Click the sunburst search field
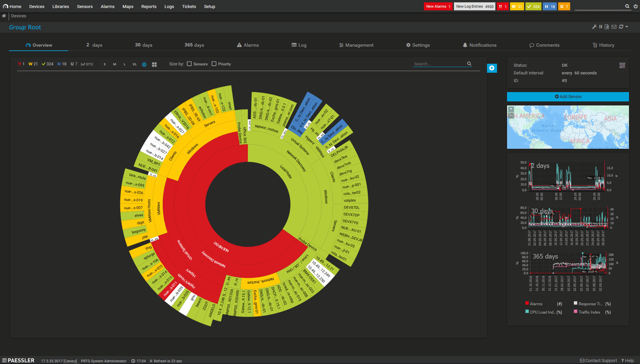 (x=440, y=64)
